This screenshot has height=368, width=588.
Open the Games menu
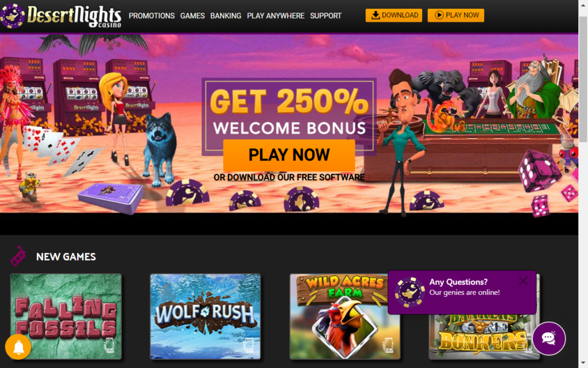192,16
